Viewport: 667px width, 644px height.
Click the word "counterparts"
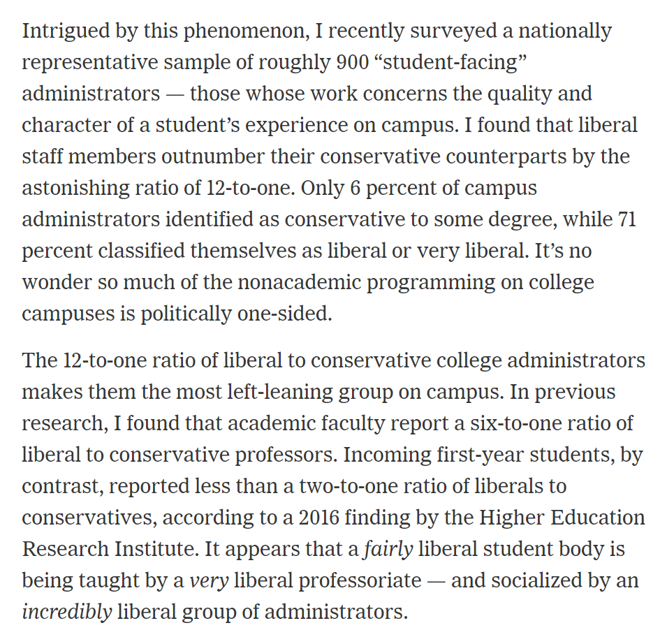point(506,156)
